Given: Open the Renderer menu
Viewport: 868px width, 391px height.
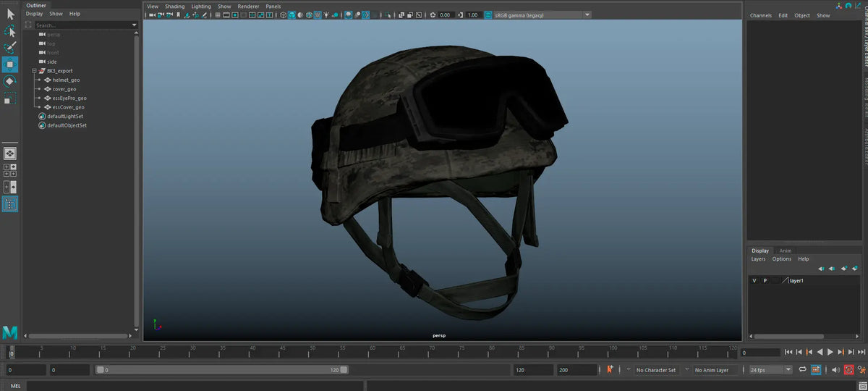Looking at the screenshot, I should pos(248,6).
